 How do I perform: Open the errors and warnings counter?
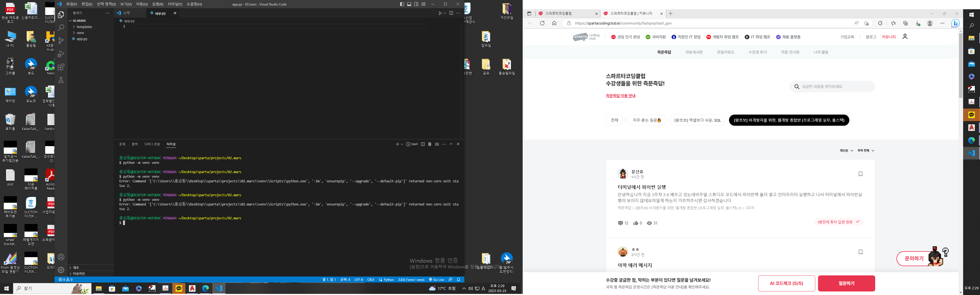[x=65, y=280]
